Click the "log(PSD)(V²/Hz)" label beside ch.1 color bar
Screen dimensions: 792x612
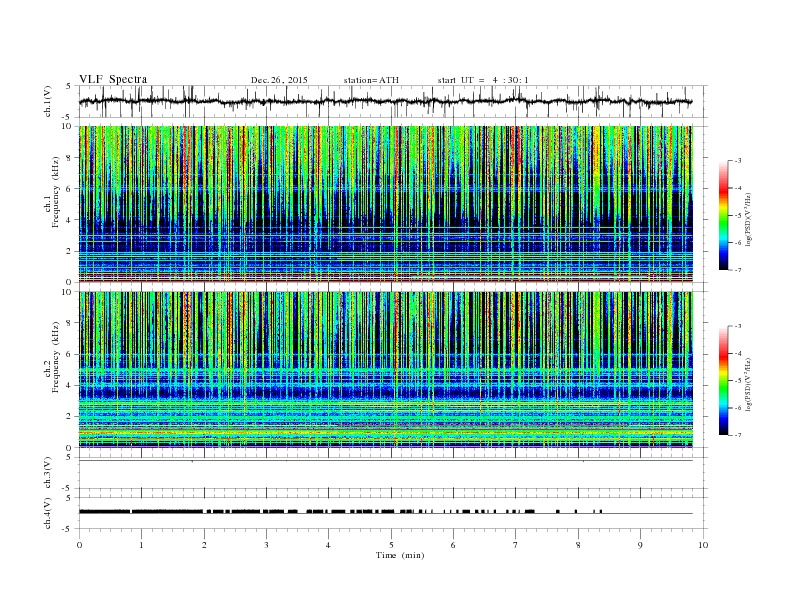pos(749,219)
